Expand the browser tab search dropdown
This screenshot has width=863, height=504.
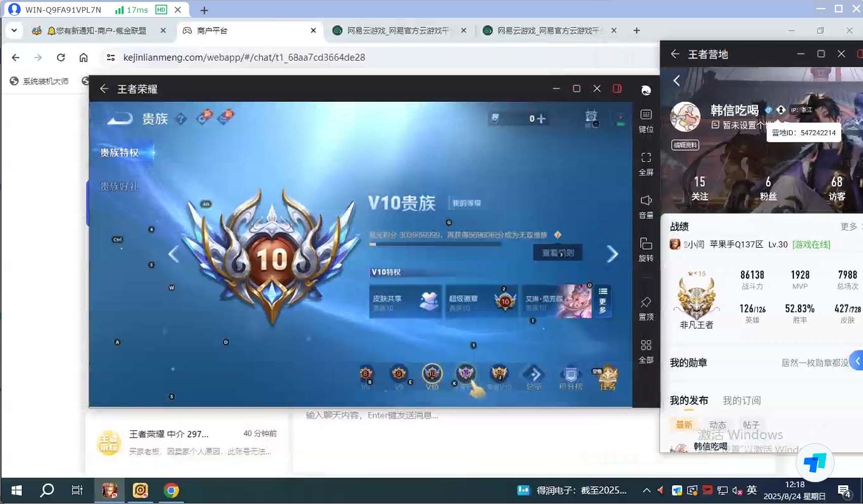tap(14, 30)
